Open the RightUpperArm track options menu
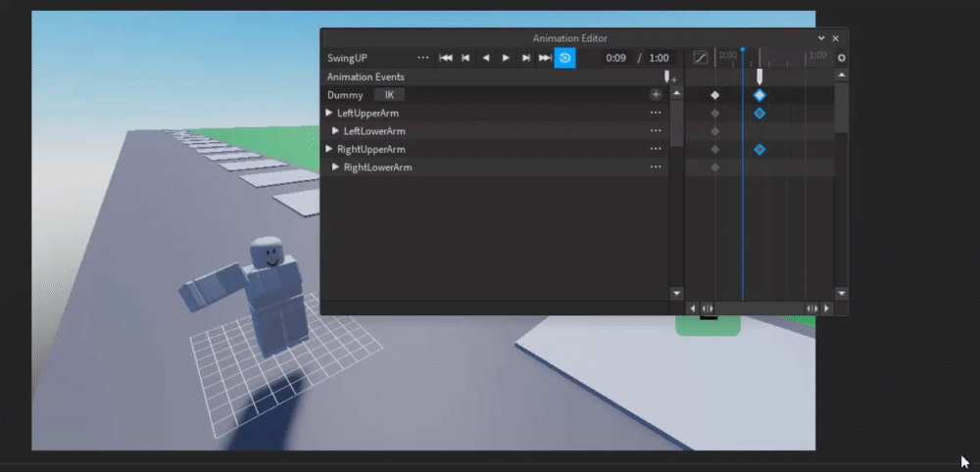The image size is (980, 472). pos(656,149)
